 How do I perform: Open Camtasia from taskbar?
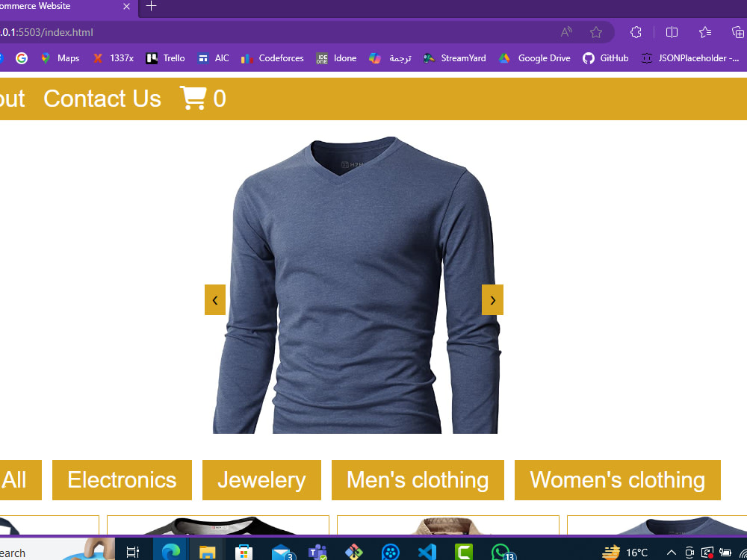[x=463, y=553]
